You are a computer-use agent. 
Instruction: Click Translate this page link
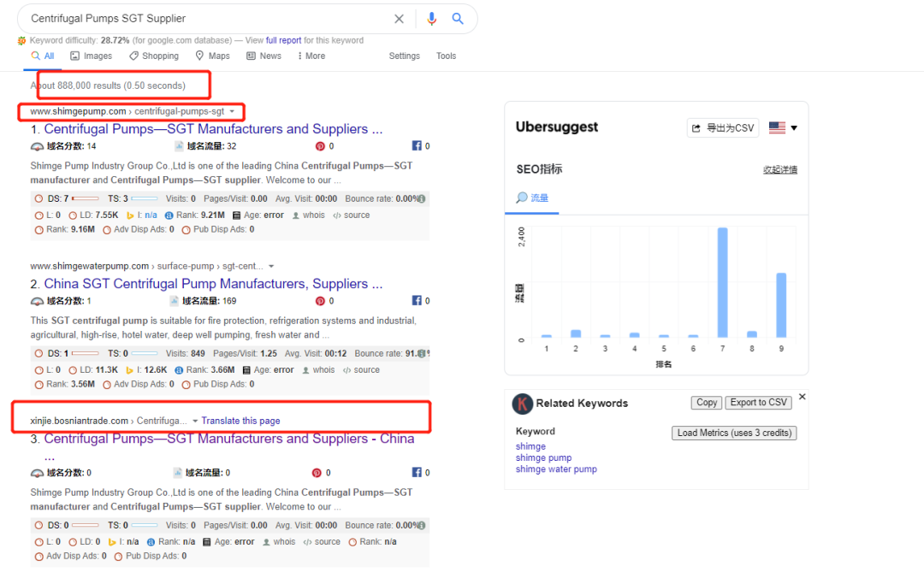point(240,421)
